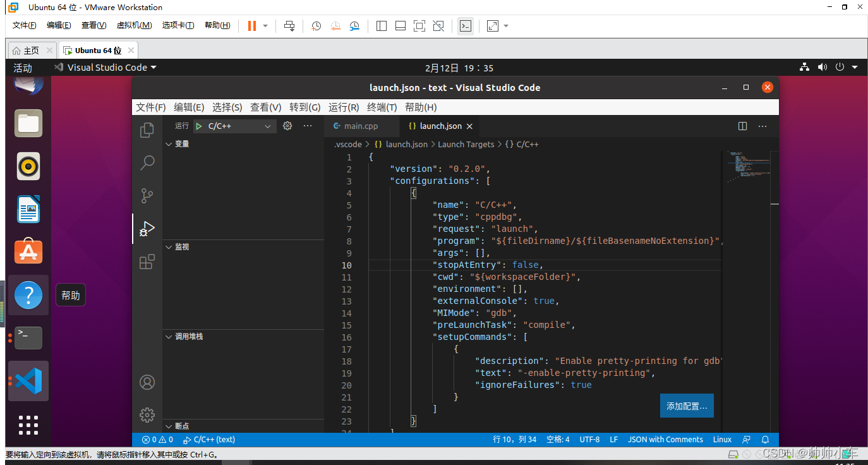Open the Source Control view

coord(147,196)
